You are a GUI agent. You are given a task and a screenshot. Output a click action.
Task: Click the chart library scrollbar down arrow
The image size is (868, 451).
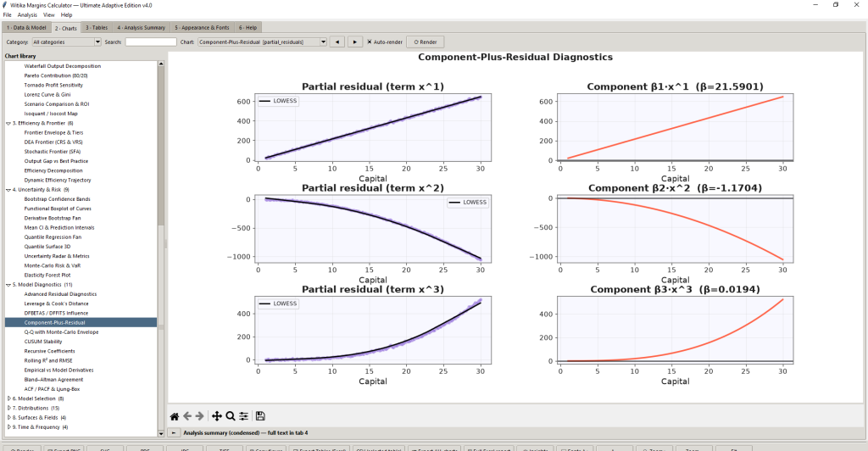pos(161,433)
